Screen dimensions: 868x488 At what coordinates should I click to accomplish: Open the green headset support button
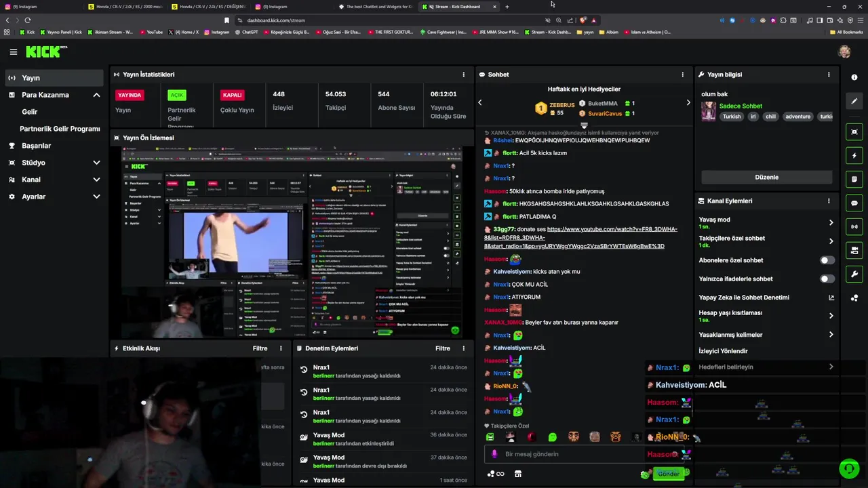coord(849,468)
